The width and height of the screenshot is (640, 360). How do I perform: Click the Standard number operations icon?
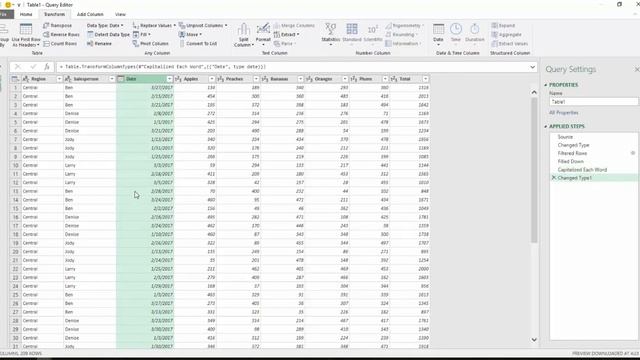(352, 29)
